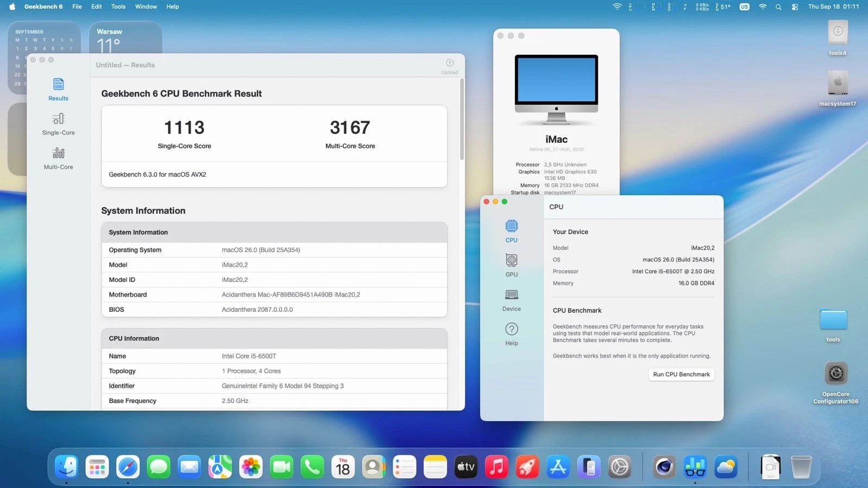Open System Settings from the Dock

click(x=620, y=466)
